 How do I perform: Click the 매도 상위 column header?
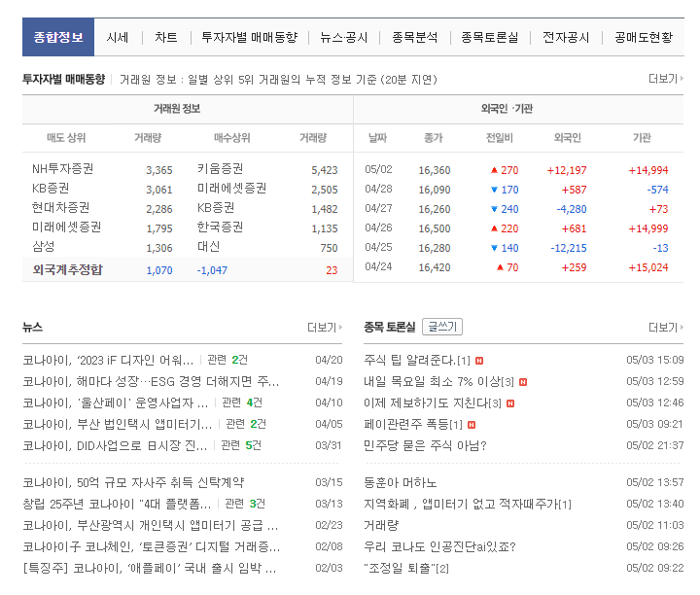point(66,138)
